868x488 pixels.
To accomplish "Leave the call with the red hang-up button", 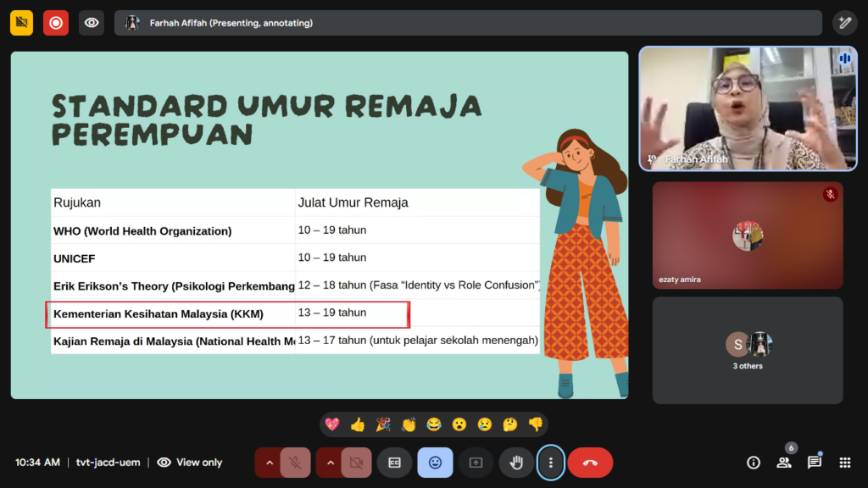I will click(590, 463).
